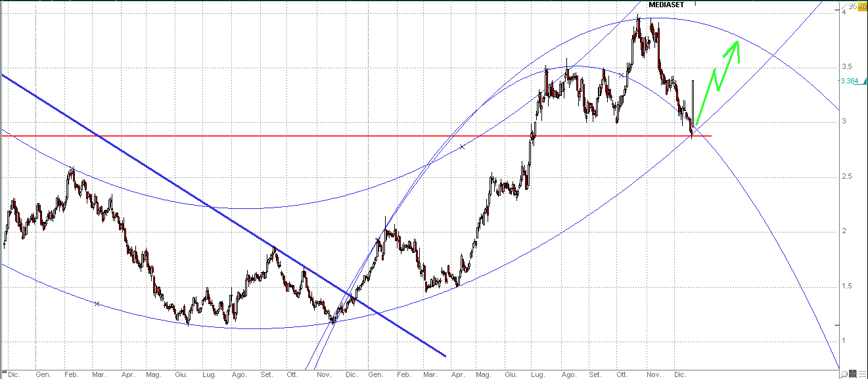The width and height of the screenshot is (868, 379).
Task: Click the magnifier zoom icon at bottom right
Action: tap(843, 373)
